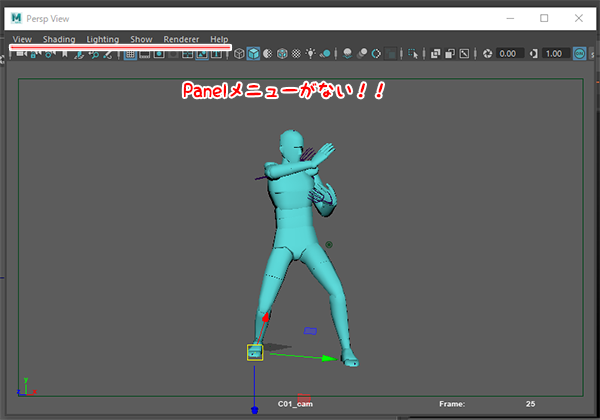
Task: Open the Shading menu
Action: pos(59,39)
